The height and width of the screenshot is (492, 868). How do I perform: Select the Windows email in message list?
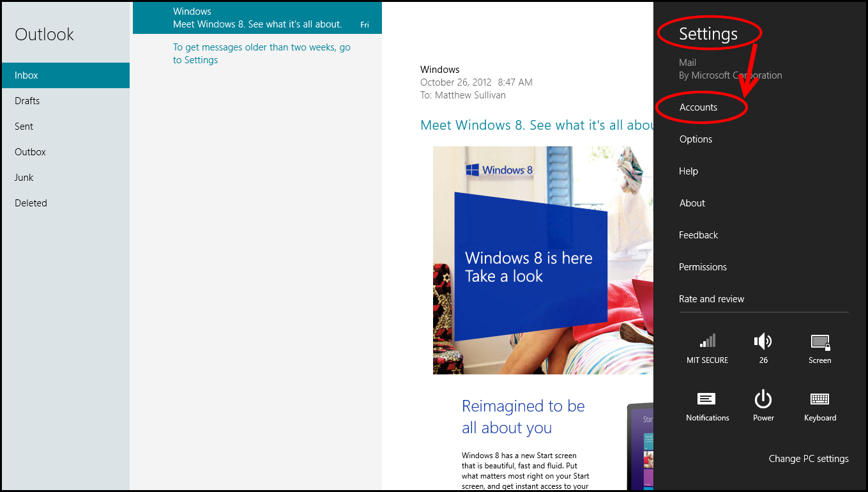coord(257,18)
